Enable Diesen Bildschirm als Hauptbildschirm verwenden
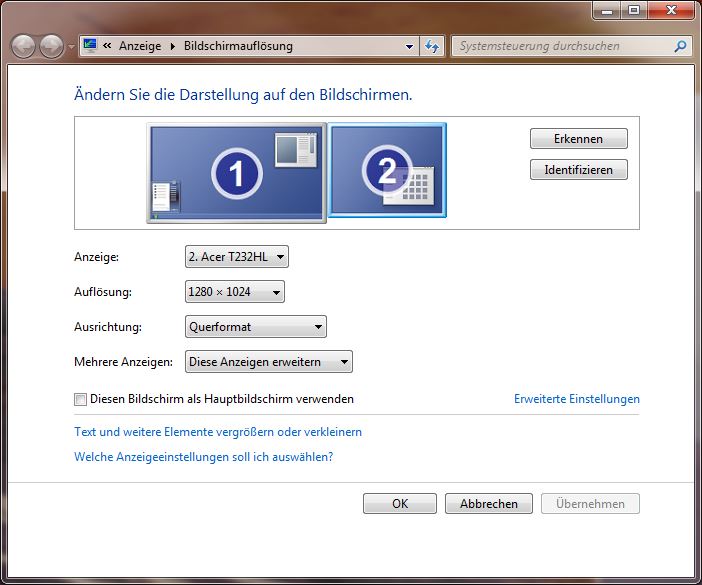702x585 pixels. [x=80, y=399]
